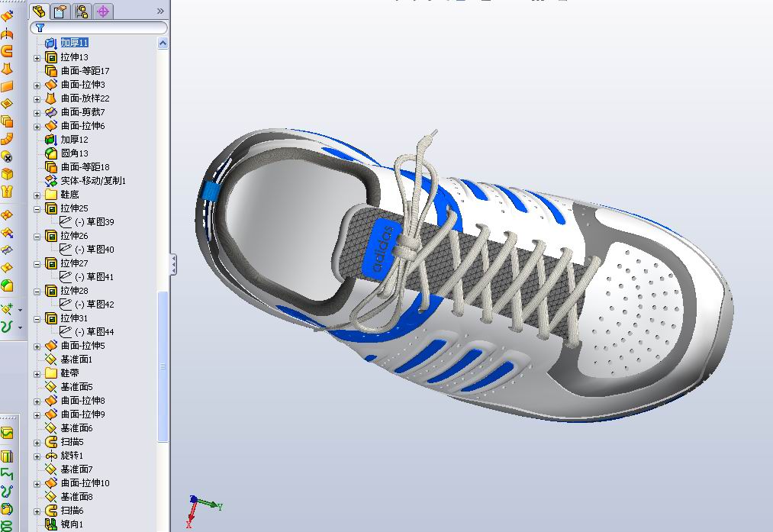The width and height of the screenshot is (773, 532).
Task: Collapse the 拉伸31 feature node
Action: [x=37, y=320]
